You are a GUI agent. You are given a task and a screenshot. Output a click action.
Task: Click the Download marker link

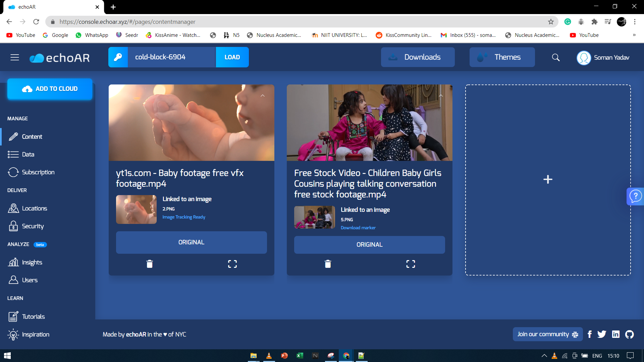[358, 227]
